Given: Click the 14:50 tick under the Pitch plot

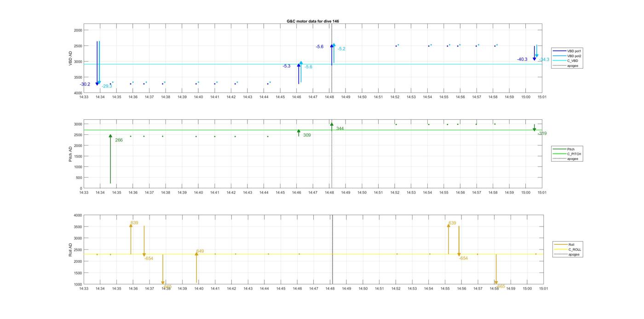Looking at the screenshot, I should pyautogui.click(x=362, y=193).
